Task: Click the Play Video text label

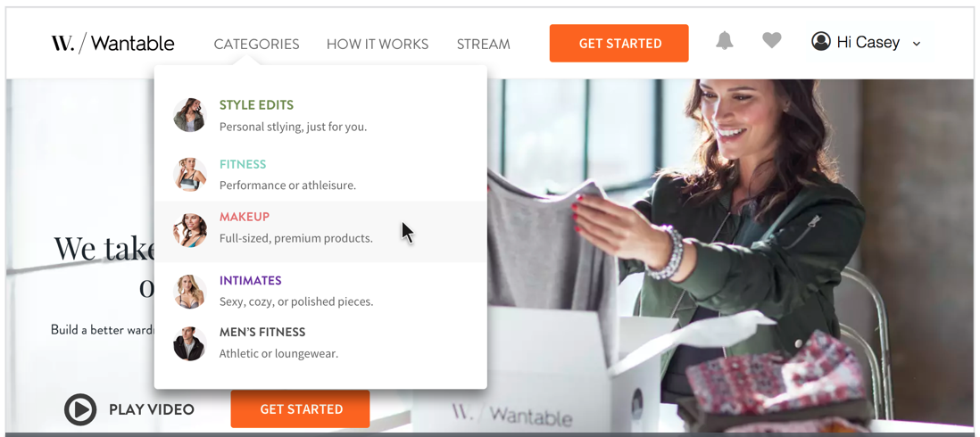Action: point(151,409)
